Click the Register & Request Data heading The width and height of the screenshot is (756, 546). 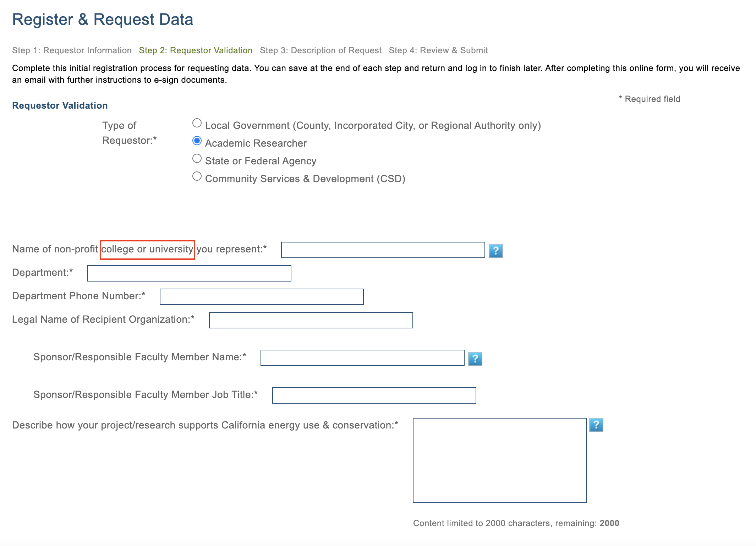pos(103,19)
